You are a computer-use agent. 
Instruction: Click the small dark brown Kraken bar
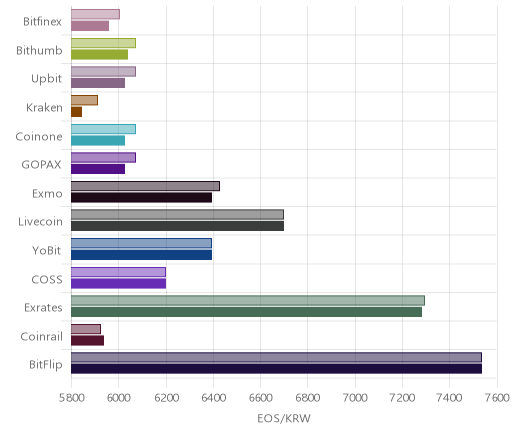pos(76,112)
